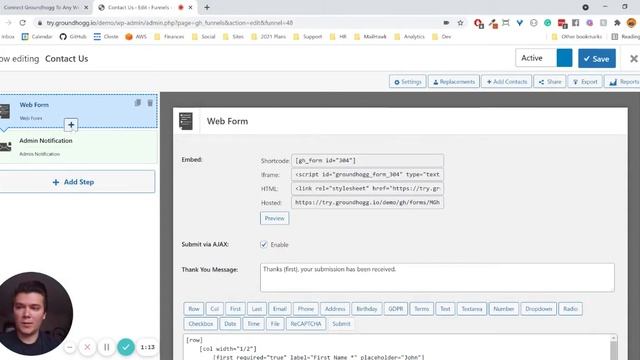Insert a Col form element

coord(215,309)
